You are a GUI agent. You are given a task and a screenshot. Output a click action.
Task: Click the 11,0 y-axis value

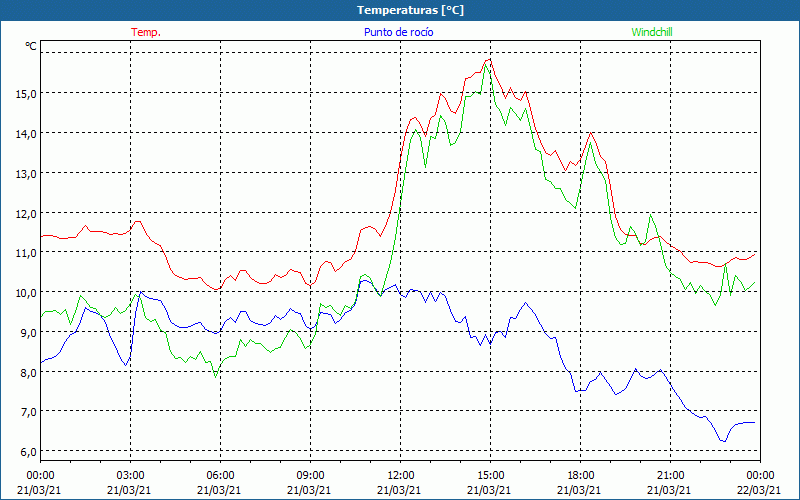point(26,253)
